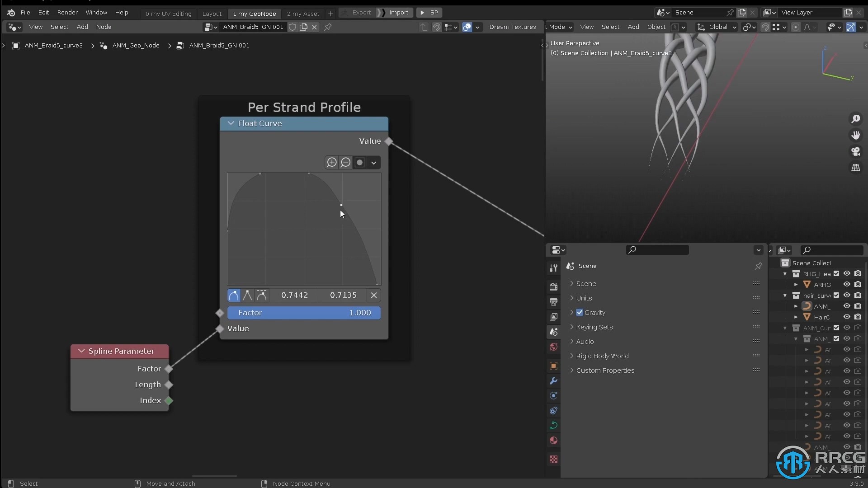Hide RHG_Hea collection in viewport
The height and width of the screenshot is (488, 868).
(847, 273)
